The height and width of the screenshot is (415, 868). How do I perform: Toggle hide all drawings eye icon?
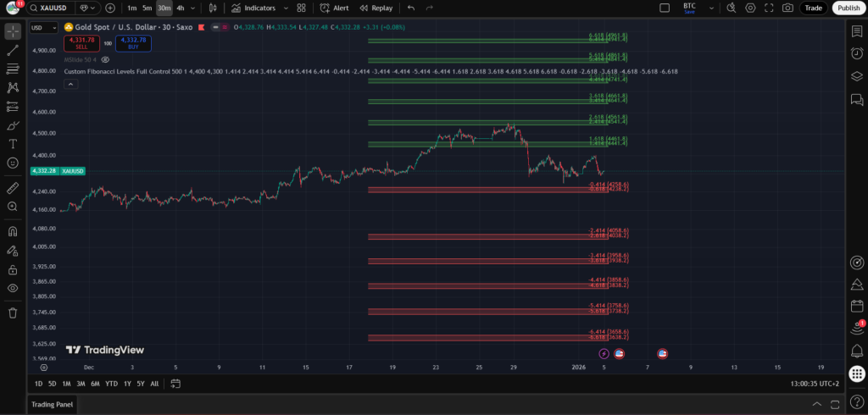pyautogui.click(x=13, y=289)
